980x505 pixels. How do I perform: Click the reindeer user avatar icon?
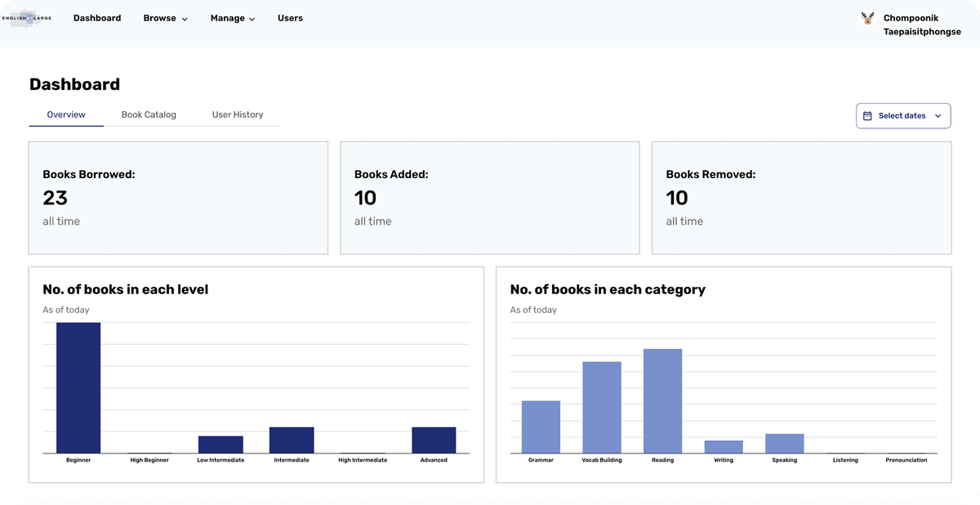pos(867,18)
